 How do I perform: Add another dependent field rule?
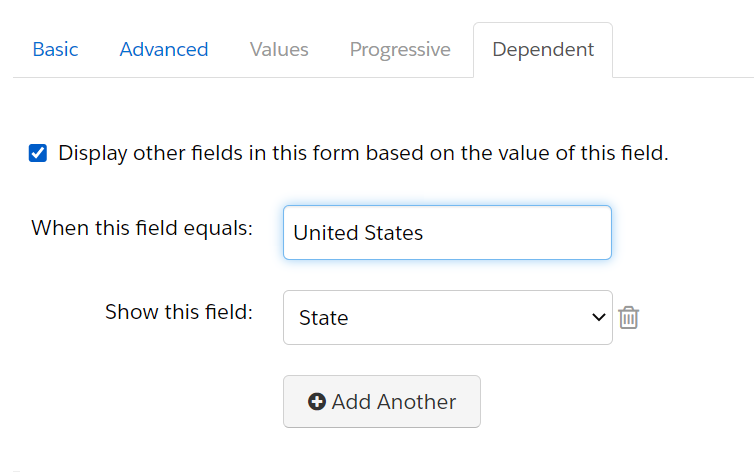(x=382, y=401)
